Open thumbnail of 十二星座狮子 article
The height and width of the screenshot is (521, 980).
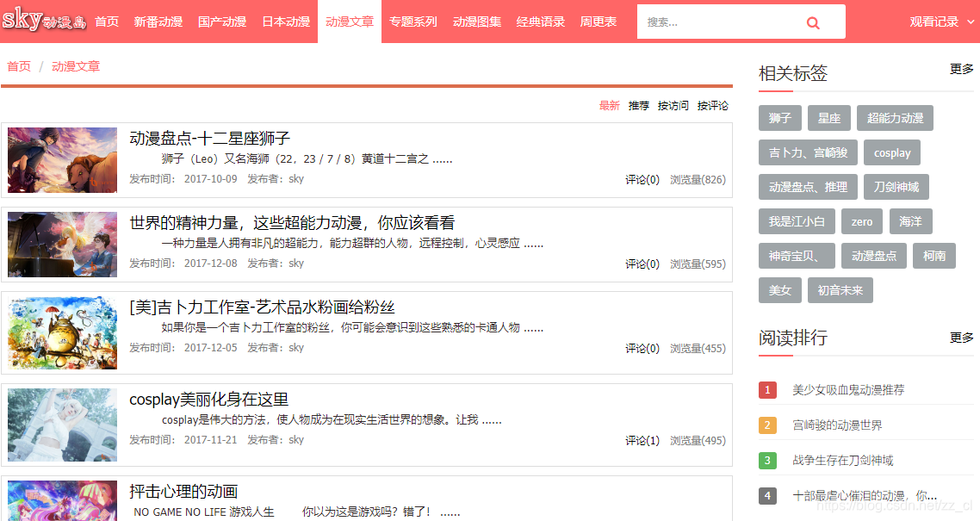[63, 160]
